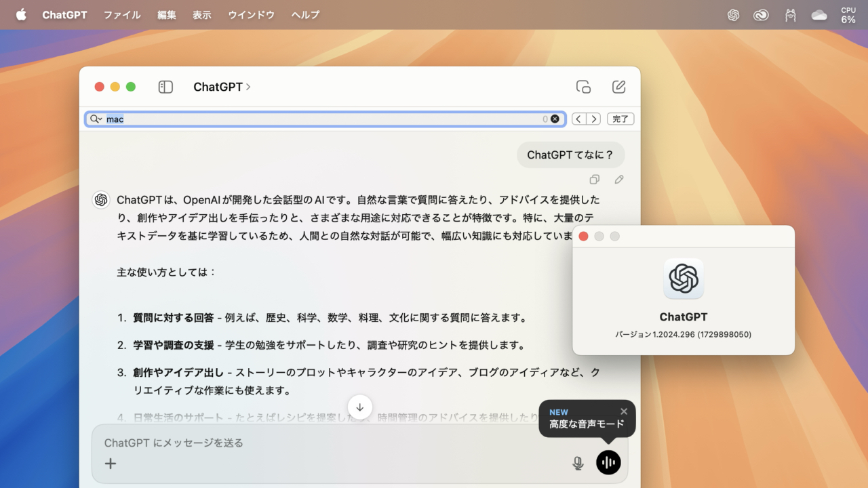Click the 高度な音声モード tooltip label
Viewport: 868px width, 488px height.
(x=587, y=424)
